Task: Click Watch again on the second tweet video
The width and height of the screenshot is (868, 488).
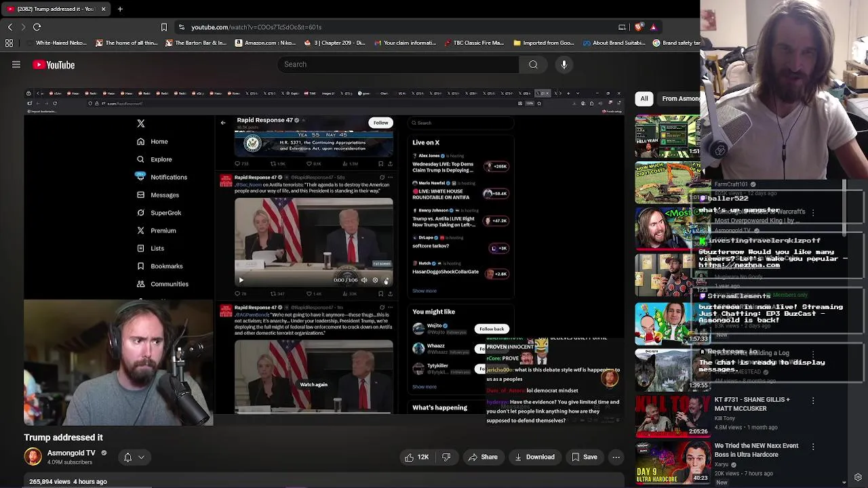Action: coord(313,384)
